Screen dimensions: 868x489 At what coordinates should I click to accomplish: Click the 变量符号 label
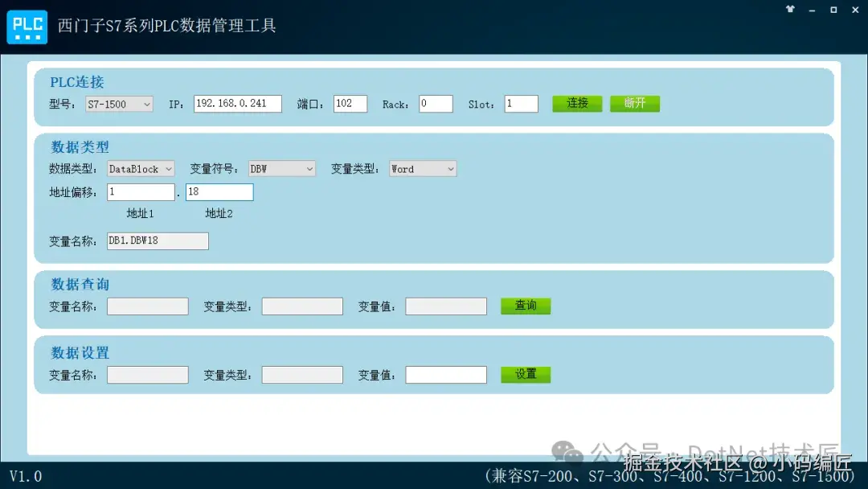[x=215, y=169]
